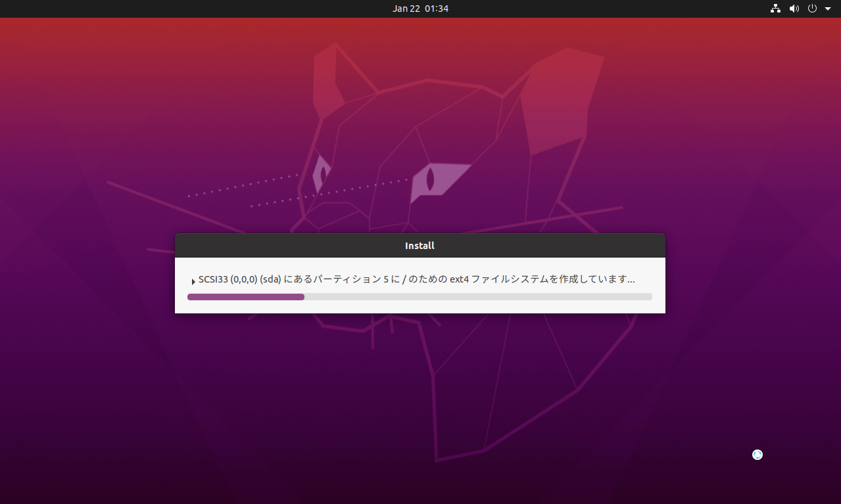Open the wired network status icon

pyautogui.click(x=775, y=9)
